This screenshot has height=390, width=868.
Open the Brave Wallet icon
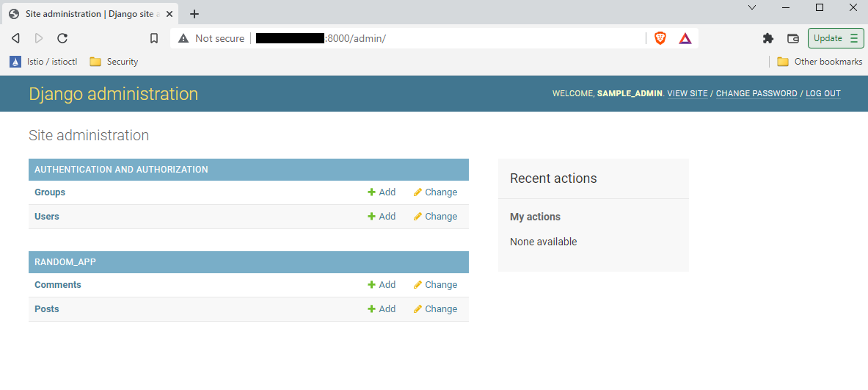click(x=793, y=38)
